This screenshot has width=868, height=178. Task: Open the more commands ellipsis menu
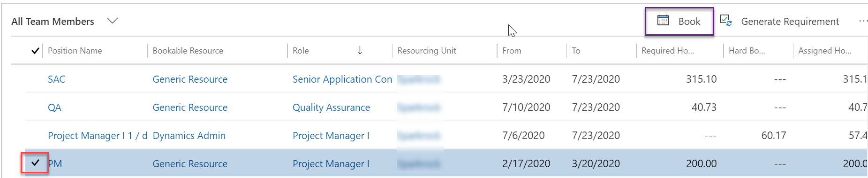(x=863, y=21)
